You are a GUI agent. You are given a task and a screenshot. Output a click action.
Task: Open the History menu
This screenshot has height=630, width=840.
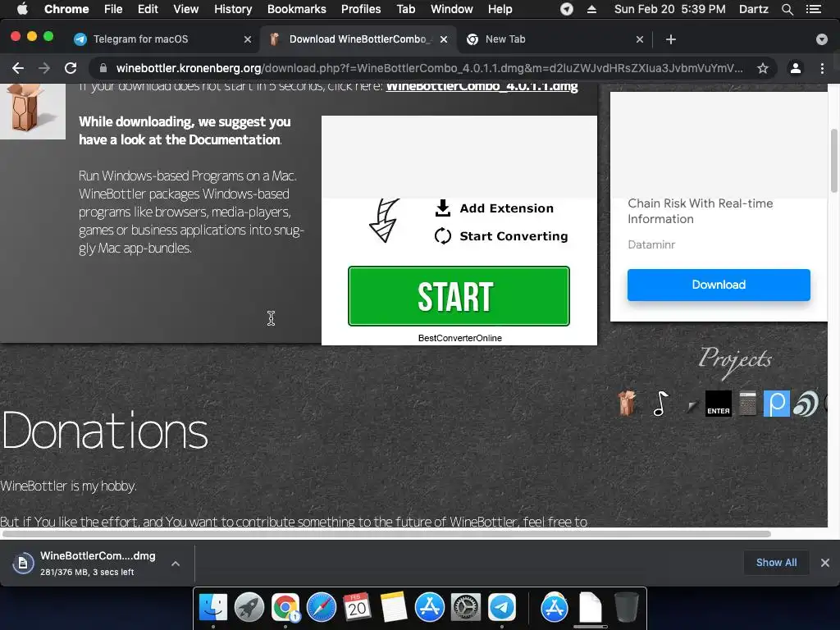tap(233, 9)
